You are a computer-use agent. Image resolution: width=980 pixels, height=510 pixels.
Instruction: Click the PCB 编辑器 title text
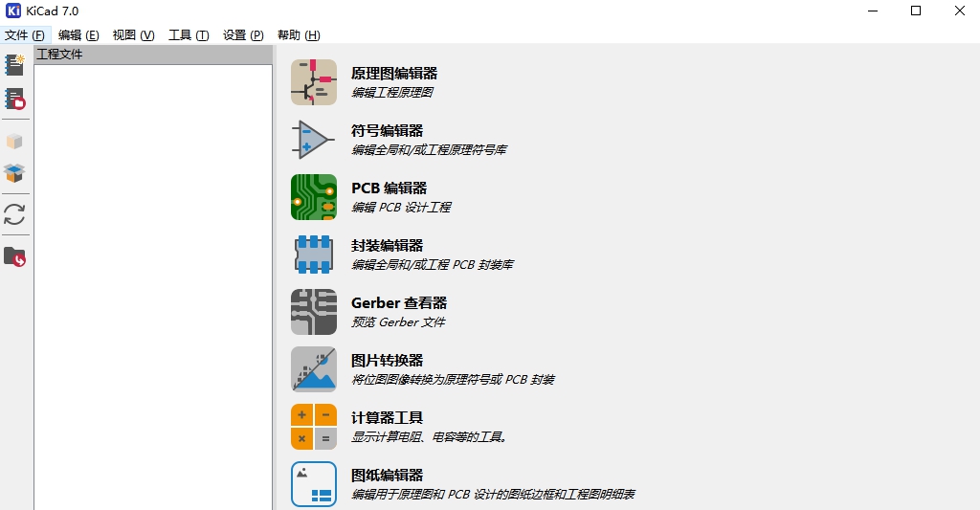pos(389,188)
